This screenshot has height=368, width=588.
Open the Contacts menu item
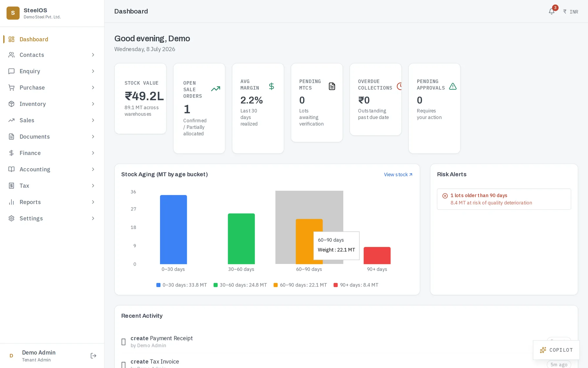(x=52, y=55)
